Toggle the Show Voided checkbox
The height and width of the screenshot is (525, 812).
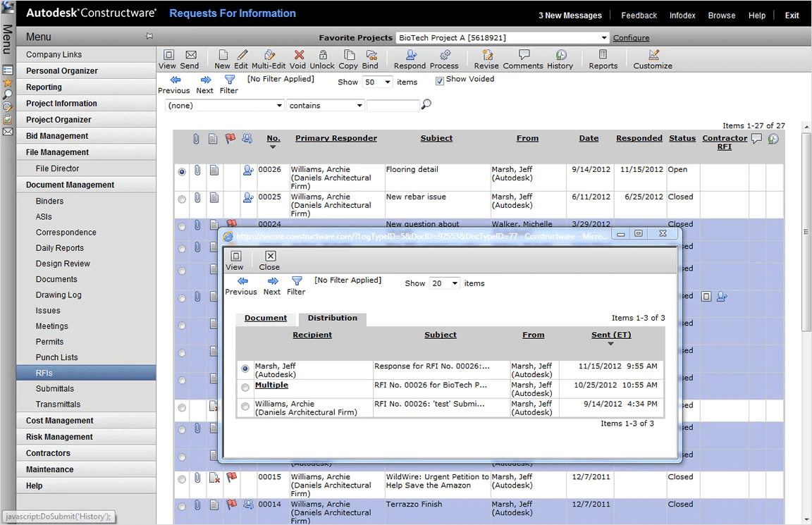[440, 81]
